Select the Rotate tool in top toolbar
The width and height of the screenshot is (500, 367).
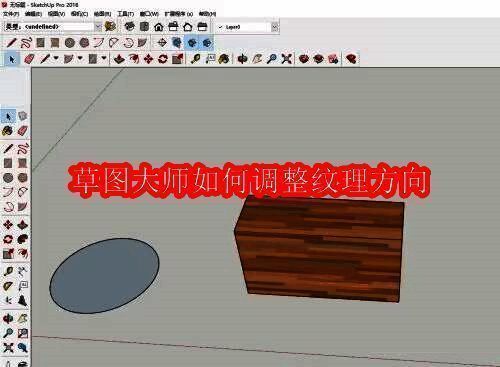pyautogui.click(x=163, y=59)
